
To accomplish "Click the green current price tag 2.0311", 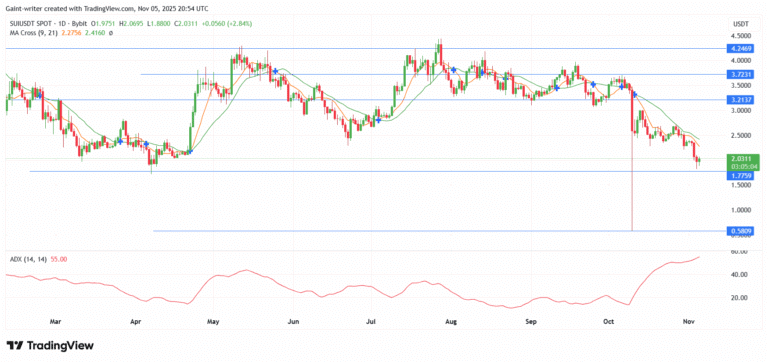I will coord(742,159).
